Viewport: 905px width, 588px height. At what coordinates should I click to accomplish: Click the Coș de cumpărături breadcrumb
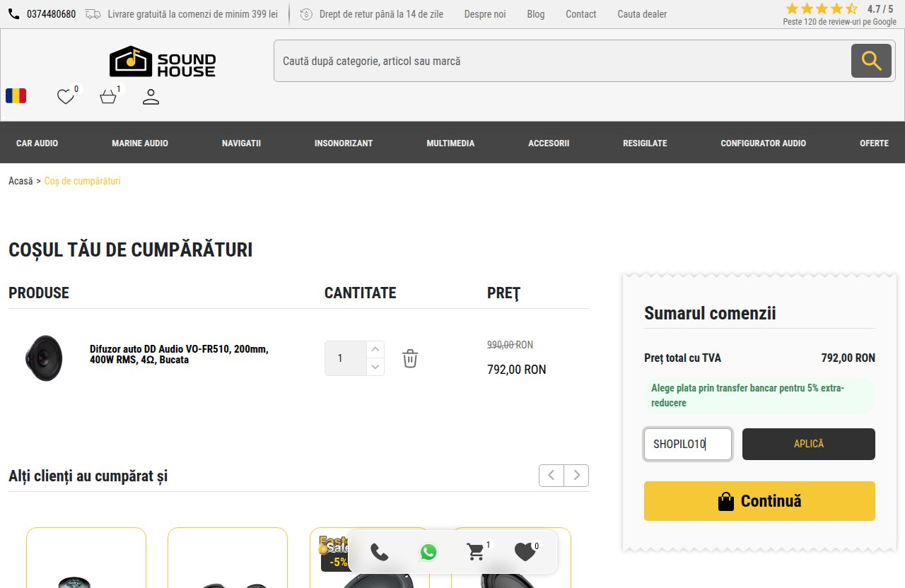point(83,181)
